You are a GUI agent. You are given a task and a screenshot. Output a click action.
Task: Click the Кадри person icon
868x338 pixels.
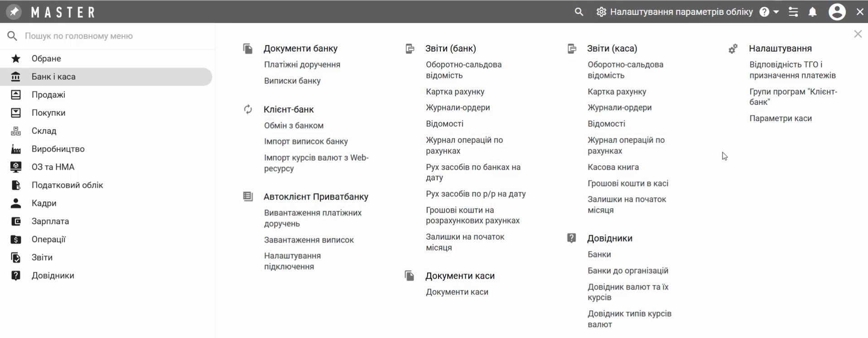tap(16, 203)
